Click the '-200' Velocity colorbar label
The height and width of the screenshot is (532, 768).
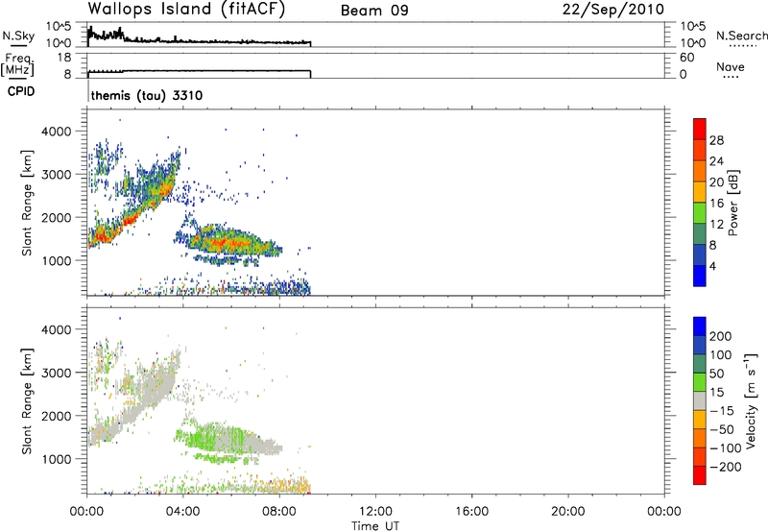click(x=725, y=467)
